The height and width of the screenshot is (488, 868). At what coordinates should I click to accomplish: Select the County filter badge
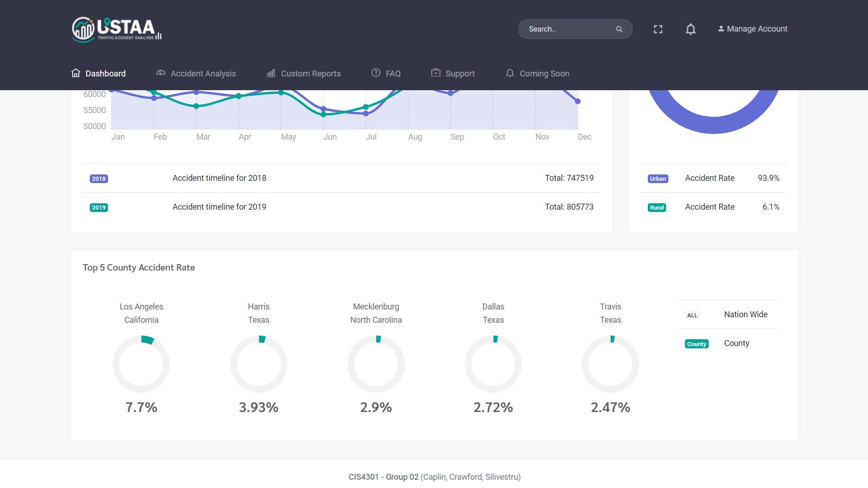[x=696, y=344]
